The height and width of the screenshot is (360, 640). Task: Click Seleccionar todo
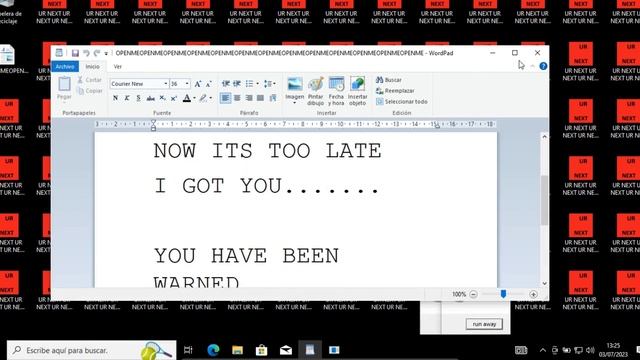tap(402, 102)
